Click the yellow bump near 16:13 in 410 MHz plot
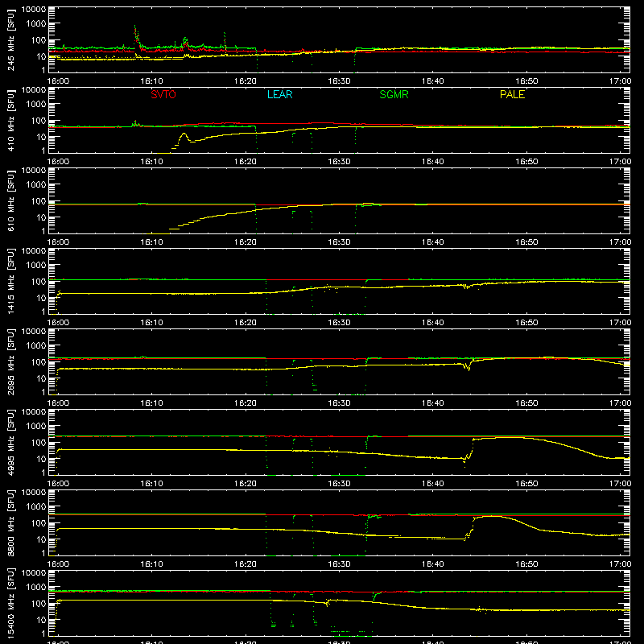 184,137
